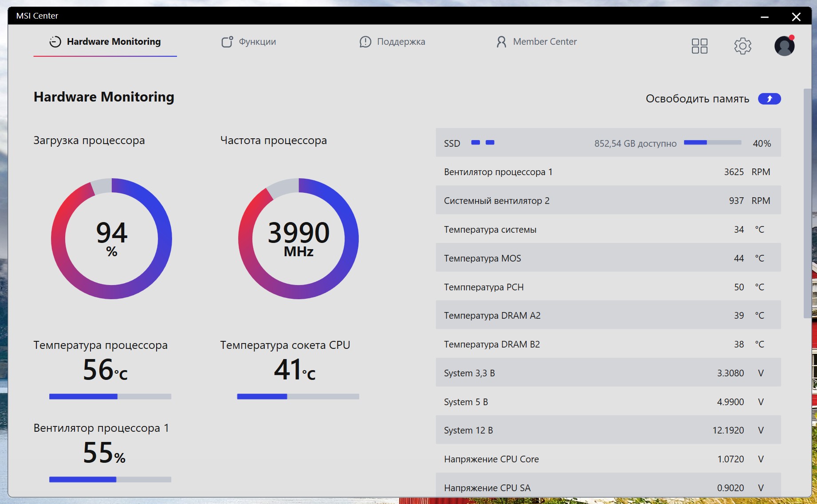The image size is (817, 504).
Task: Click the SSD usage progress bar
Action: pos(712,142)
